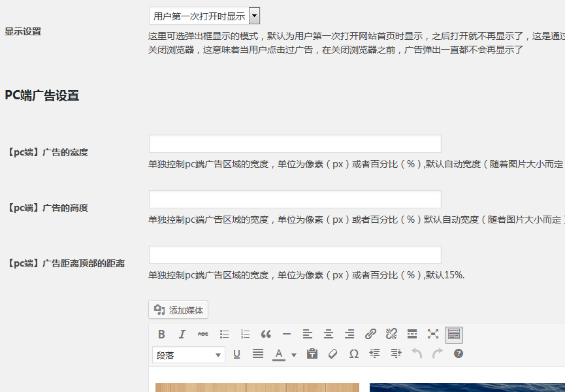Open the 用户第一次打开时显示 dropdown
565x392 pixels.
[x=204, y=16]
